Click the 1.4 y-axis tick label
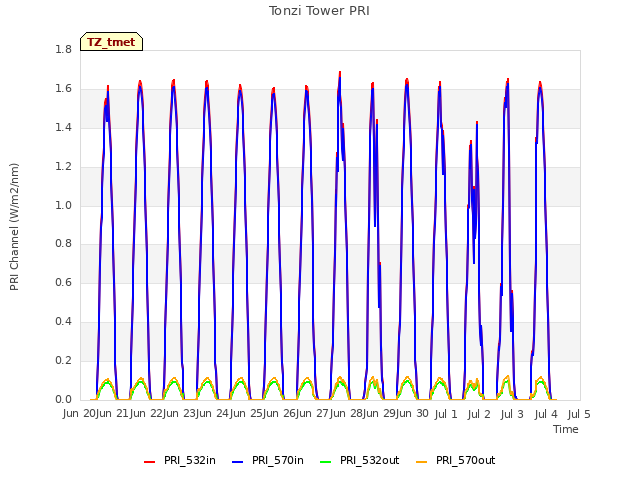This screenshot has height=480, width=640. click(63, 127)
